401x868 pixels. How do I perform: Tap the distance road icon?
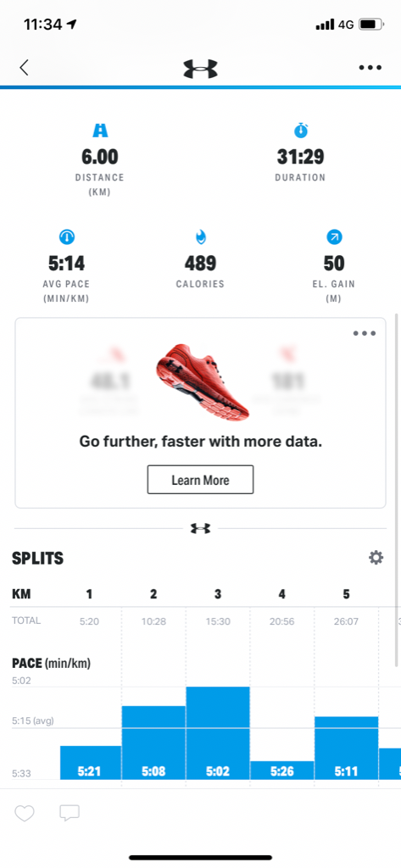pos(100,131)
